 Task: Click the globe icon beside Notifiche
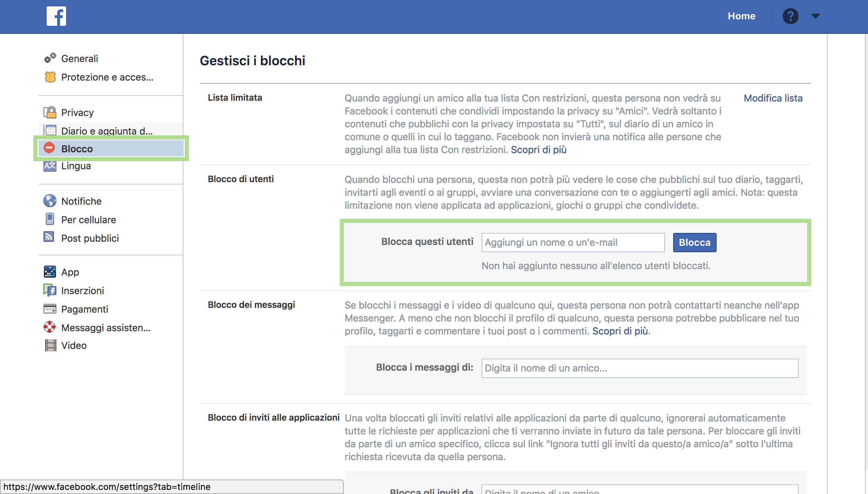point(50,201)
